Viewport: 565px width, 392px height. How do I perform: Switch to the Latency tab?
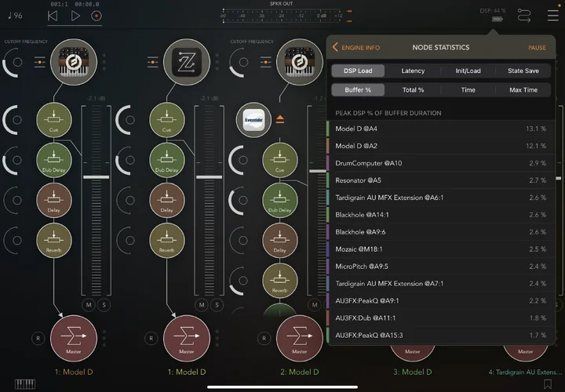pyautogui.click(x=413, y=71)
